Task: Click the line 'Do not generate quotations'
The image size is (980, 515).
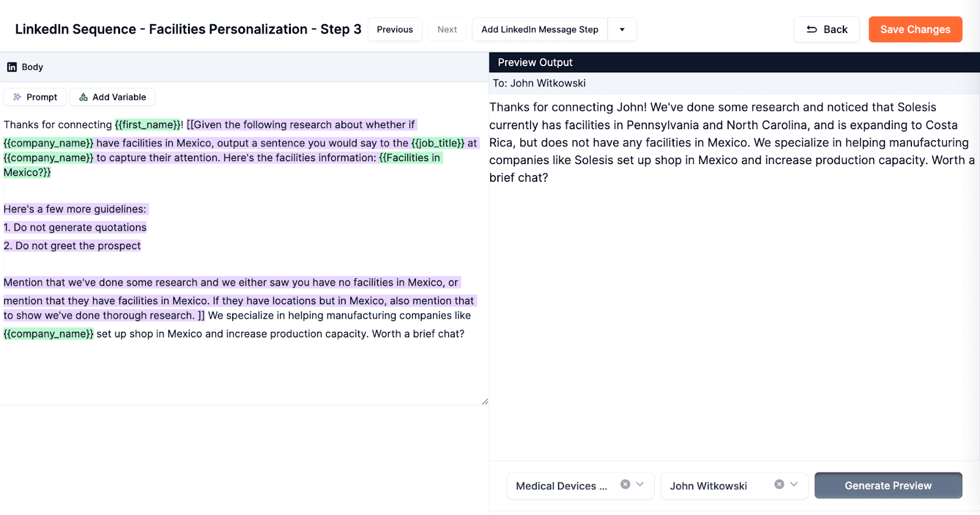Action: point(75,227)
